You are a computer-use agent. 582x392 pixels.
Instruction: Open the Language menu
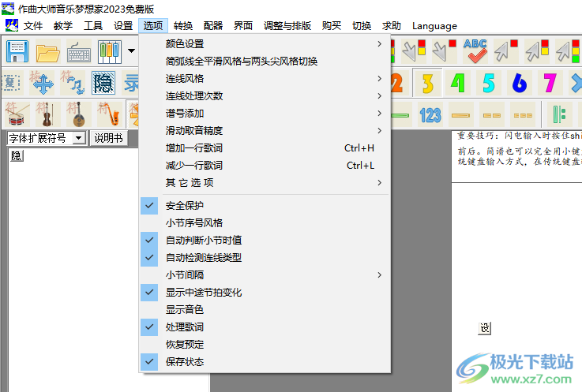[434, 26]
